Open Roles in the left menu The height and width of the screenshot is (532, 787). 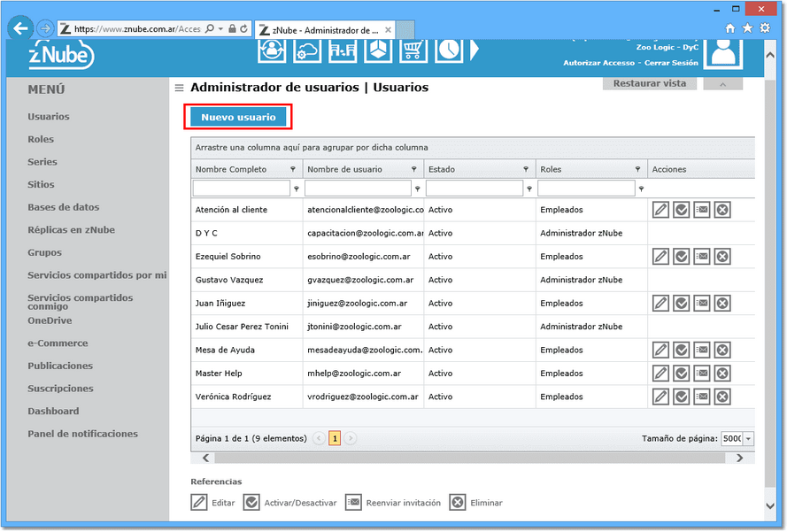pyautogui.click(x=41, y=140)
